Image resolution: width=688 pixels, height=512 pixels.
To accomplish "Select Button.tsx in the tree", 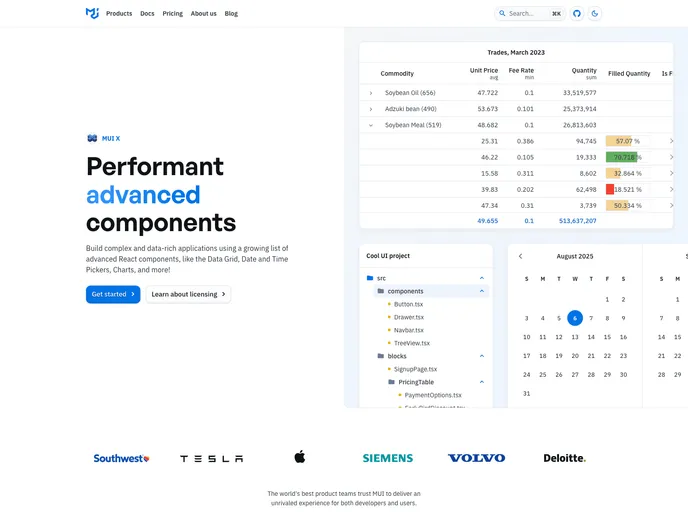I will tap(408, 304).
